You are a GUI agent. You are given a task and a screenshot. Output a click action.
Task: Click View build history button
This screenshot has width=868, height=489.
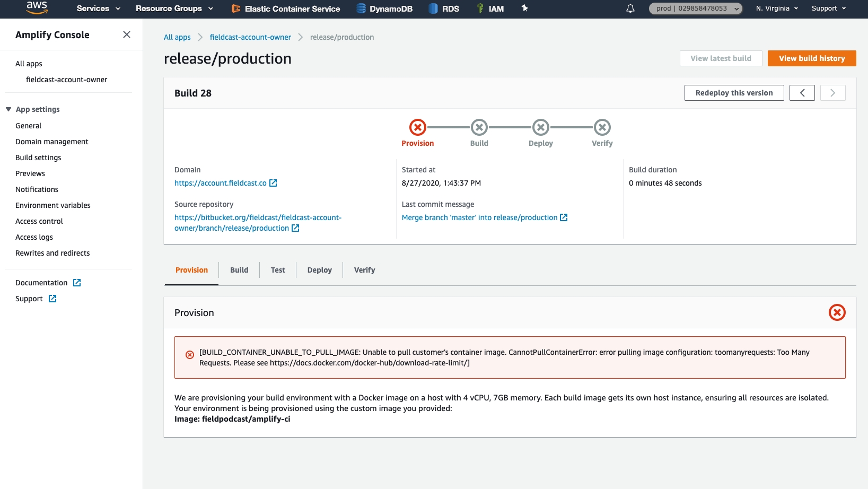tap(812, 58)
